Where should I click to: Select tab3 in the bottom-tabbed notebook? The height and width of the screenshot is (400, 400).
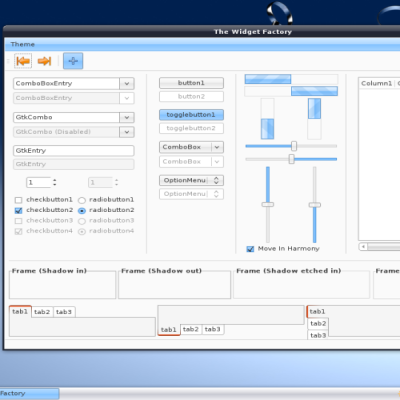click(213, 329)
